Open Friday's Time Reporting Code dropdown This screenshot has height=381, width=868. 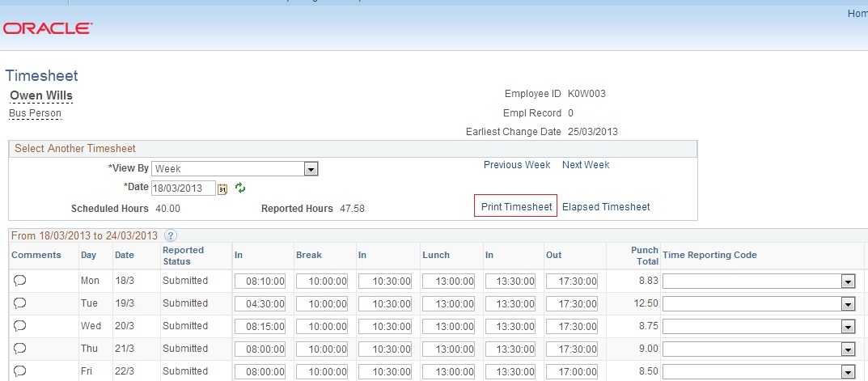point(848,372)
